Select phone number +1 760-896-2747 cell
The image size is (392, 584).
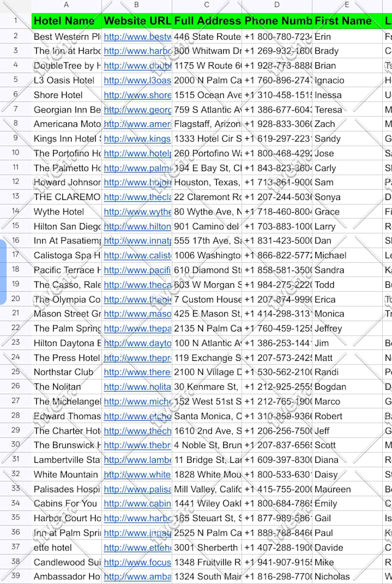pos(277,80)
